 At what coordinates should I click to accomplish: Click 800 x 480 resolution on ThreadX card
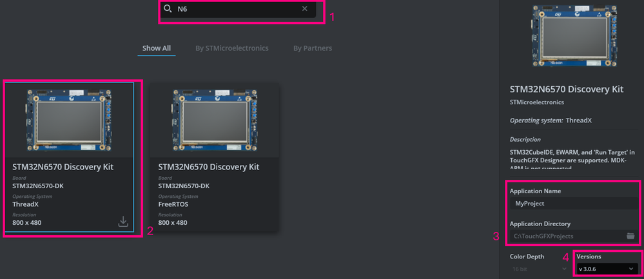(x=27, y=223)
